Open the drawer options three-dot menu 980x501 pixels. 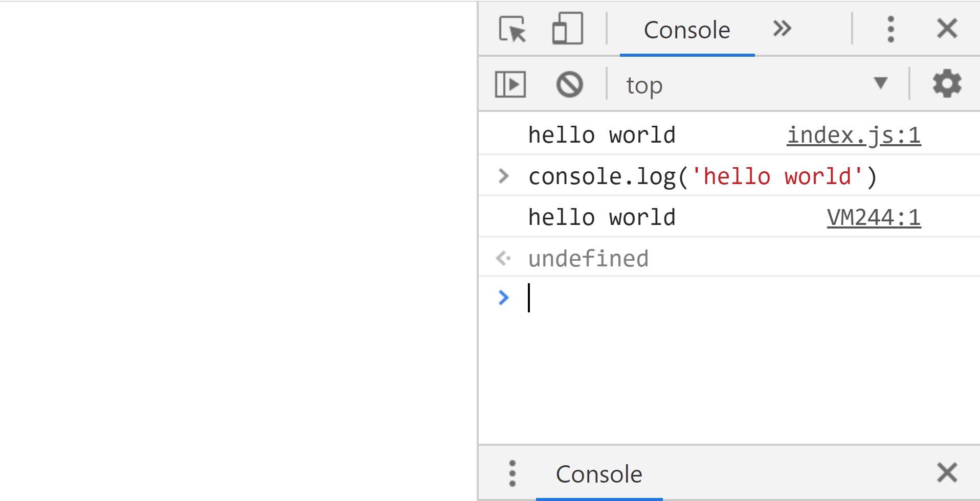coord(512,473)
